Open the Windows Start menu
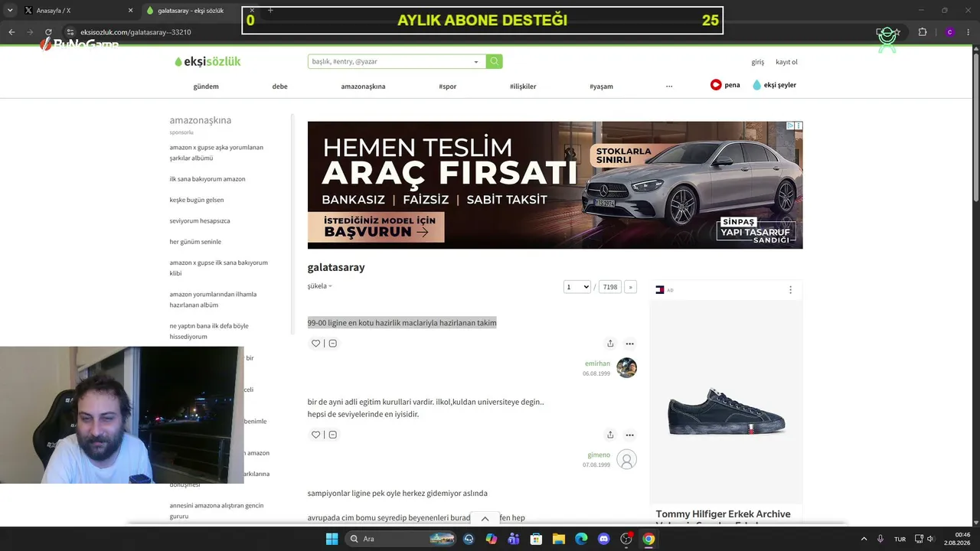 (332, 539)
